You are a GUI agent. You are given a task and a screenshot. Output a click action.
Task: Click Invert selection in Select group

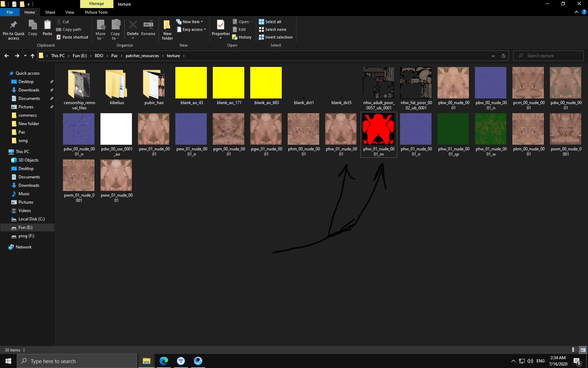(275, 37)
